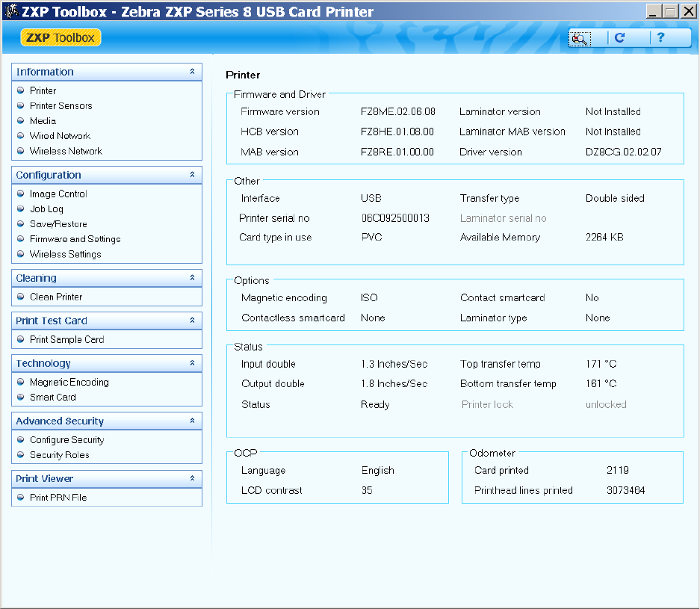700x609 pixels.
Task: Click the printer search magnifier icon
Action: pos(580,39)
